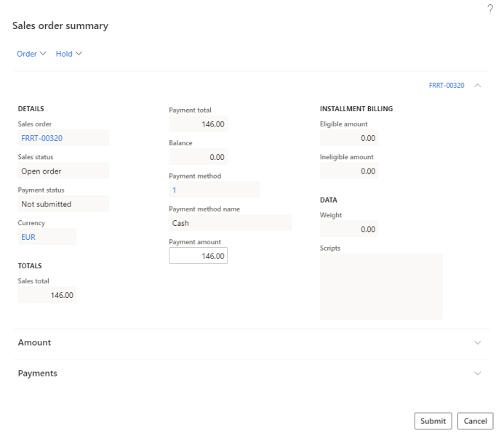The image size is (504, 436).
Task: Click the Cancel button
Action: (x=475, y=421)
